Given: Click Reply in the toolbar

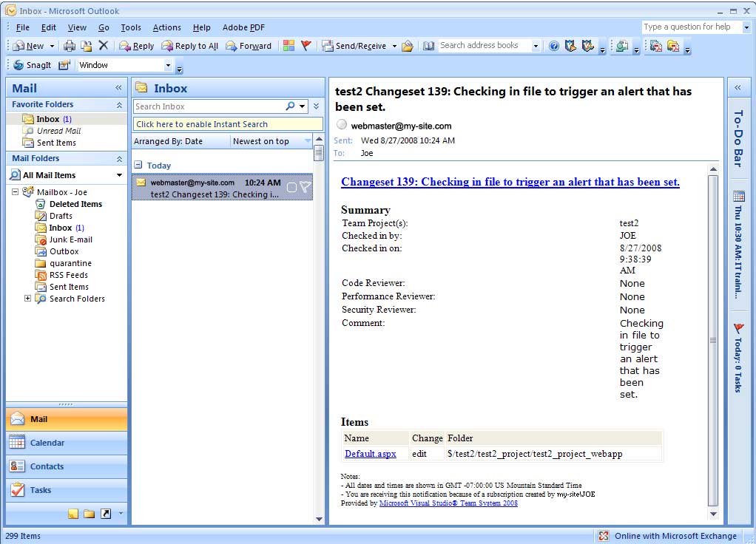Looking at the screenshot, I should click(x=137, y=46).
